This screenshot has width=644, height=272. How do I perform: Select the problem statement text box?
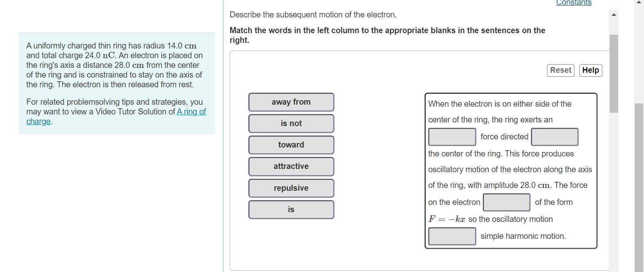click(x=116, y=83)
